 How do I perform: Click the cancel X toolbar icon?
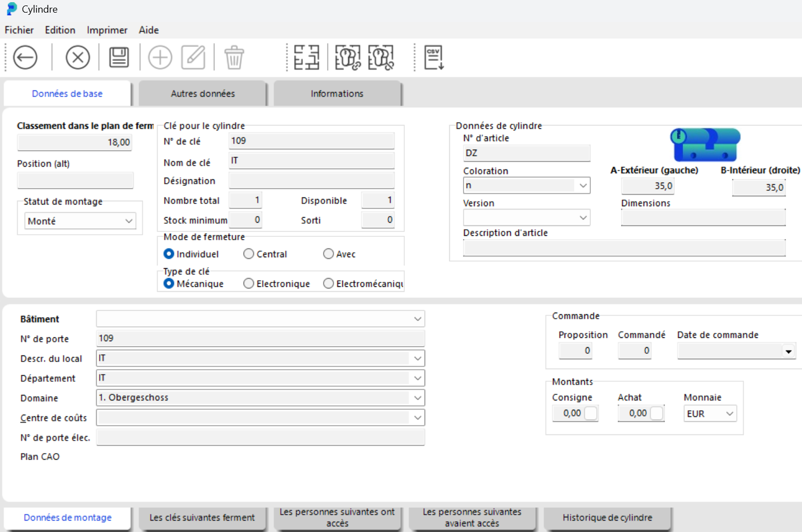tap(78, 58)
